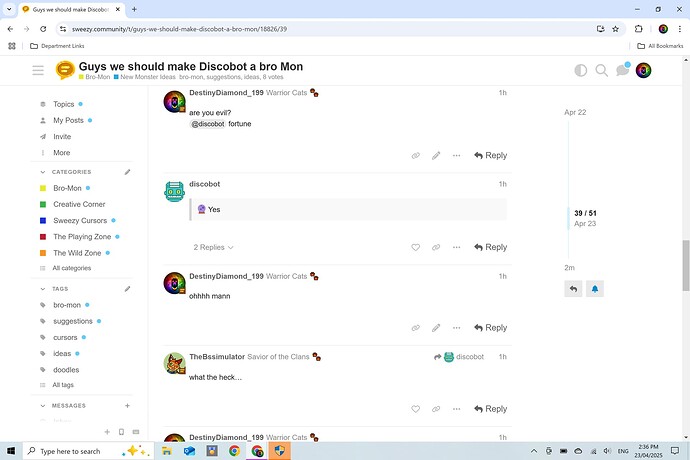Open the forum search magnifier
Image resolution: width=690 pixels, height=460 pixels.
(601, 70)
